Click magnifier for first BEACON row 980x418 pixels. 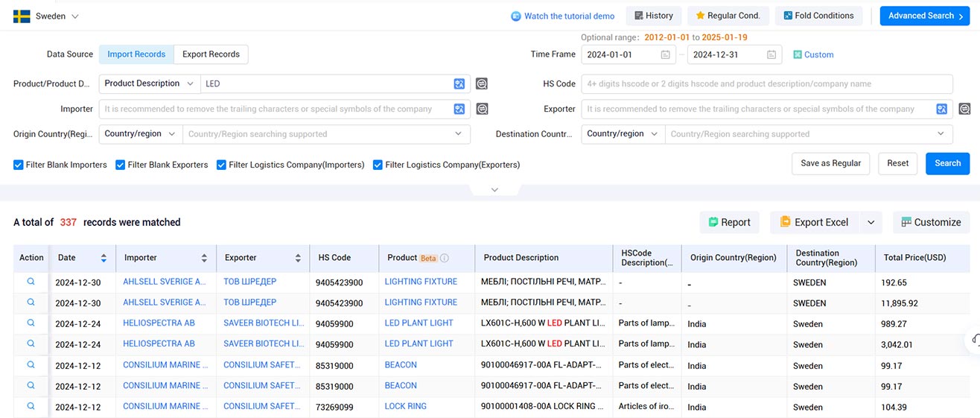coord(31,365)
